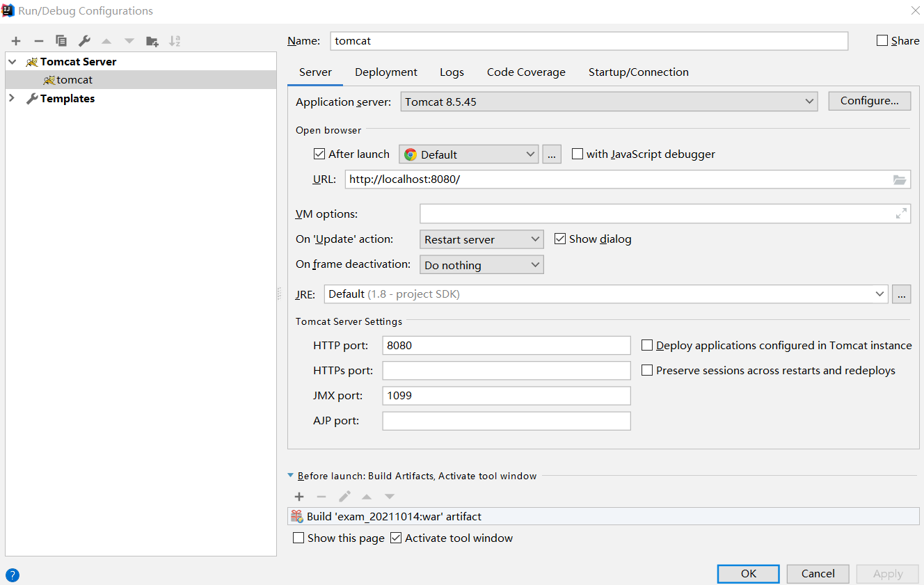Enable 'with JavaScript debugger'

tap(577, 154)
